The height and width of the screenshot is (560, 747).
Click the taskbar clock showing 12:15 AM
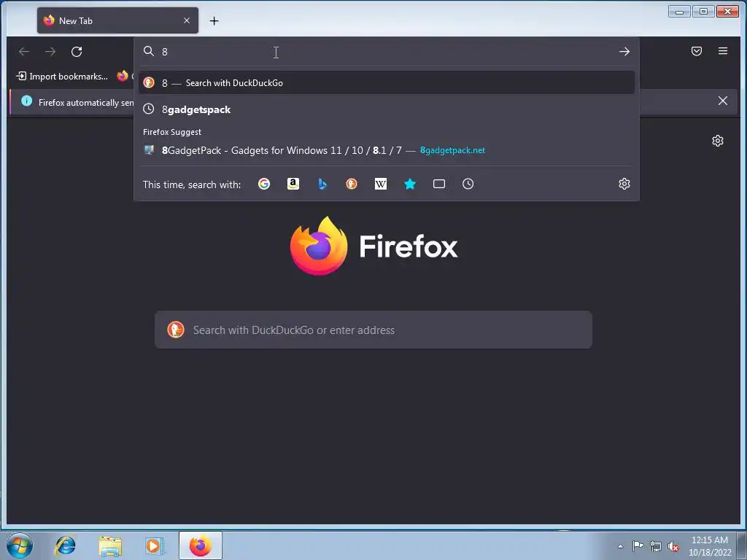[710, 545]
